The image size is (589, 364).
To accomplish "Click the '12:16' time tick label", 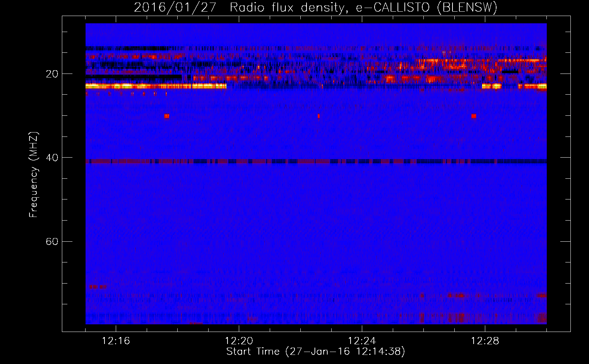I will click(116, 341).
